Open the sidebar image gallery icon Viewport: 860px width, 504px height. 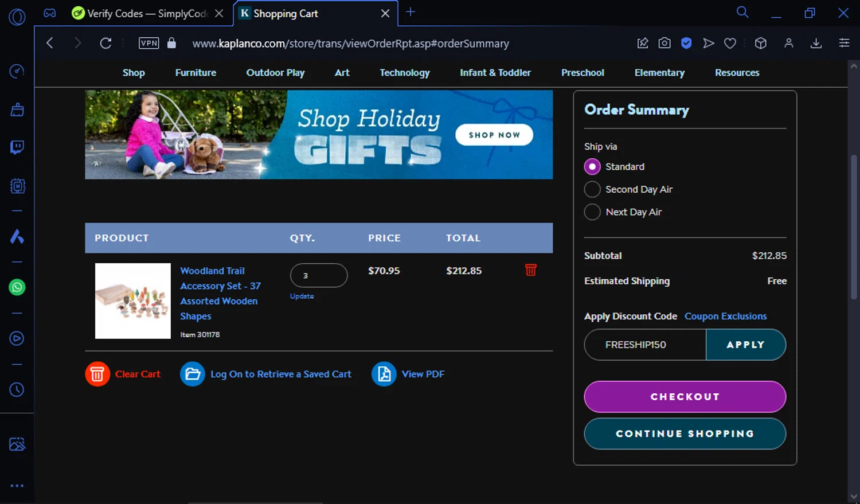(17, 444)
